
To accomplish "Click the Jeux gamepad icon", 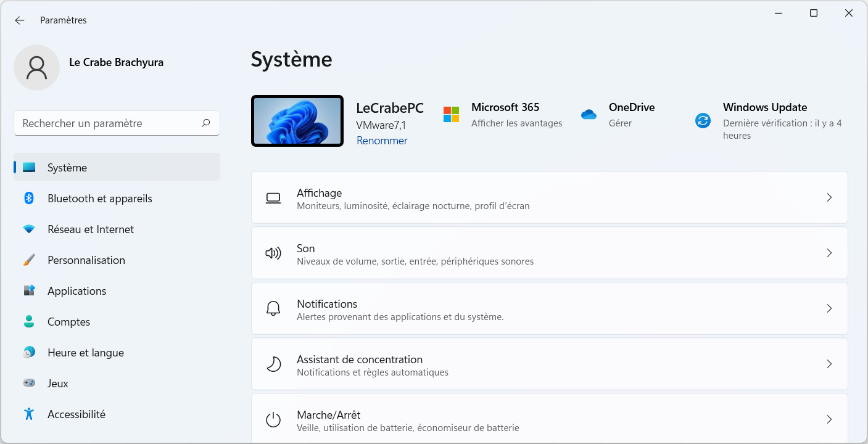I will [x=29, y=383].
